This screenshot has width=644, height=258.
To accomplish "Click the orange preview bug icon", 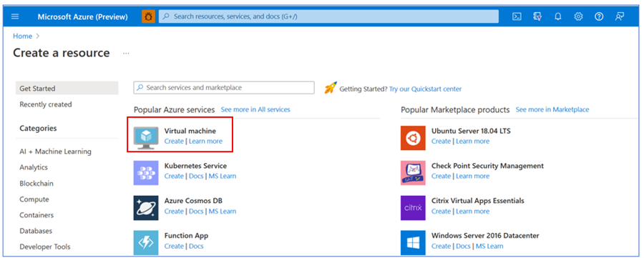I will pyautogui.click(x=148, y=16).
